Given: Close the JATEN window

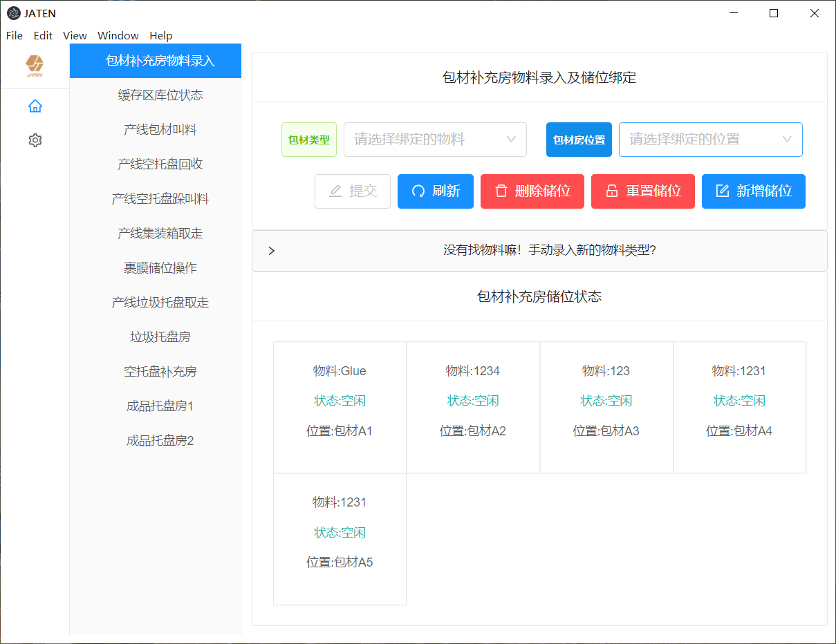Looking at the screenshot, I should pyautogui.click(x=815, y=13).
